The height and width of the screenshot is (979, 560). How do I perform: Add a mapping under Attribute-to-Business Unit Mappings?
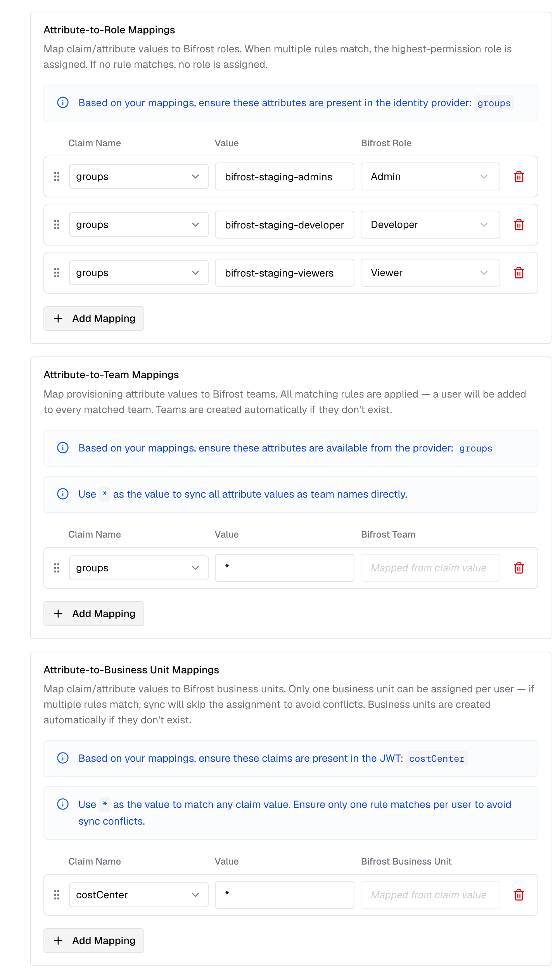tap(94, 941)
